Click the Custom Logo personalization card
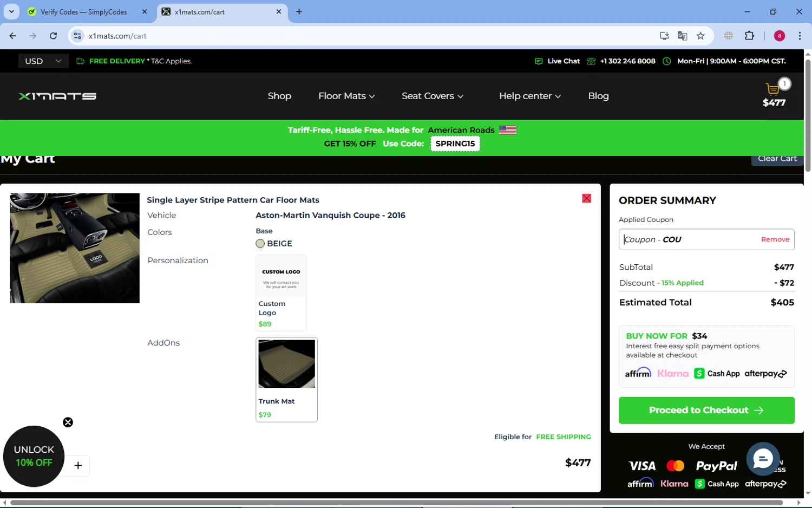This screenshot has height=508, width=812. [281, 293]
